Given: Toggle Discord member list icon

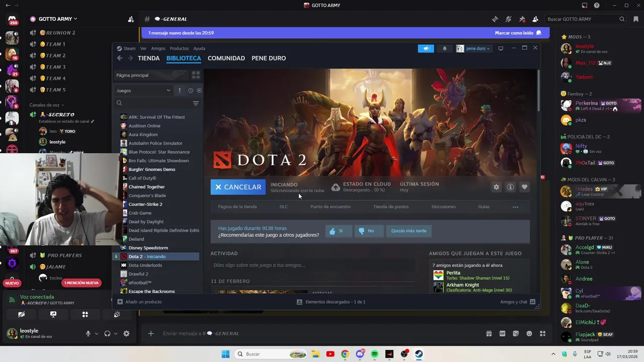Looking at the screenshot, I should pyautogui.click(x=535, y=19).
